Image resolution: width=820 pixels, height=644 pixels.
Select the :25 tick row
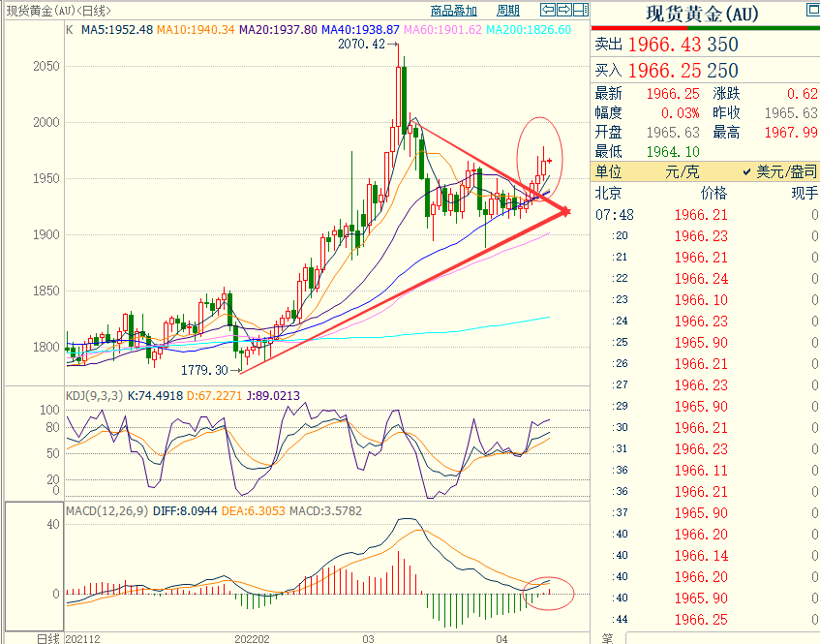pyautogui.click(x=707, y=343)
